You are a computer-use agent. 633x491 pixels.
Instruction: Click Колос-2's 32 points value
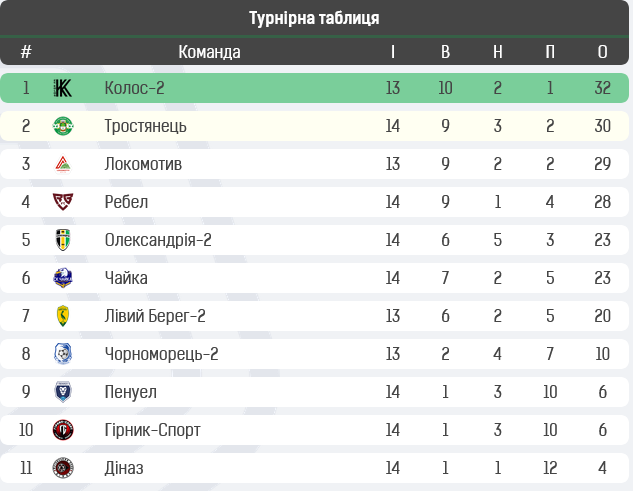[x=602, y=88]
